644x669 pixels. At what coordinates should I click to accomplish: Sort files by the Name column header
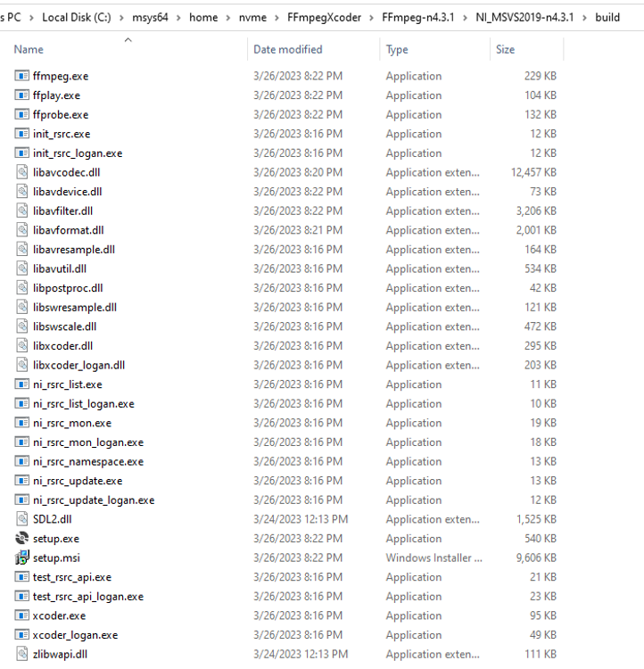tap(29, 49)
